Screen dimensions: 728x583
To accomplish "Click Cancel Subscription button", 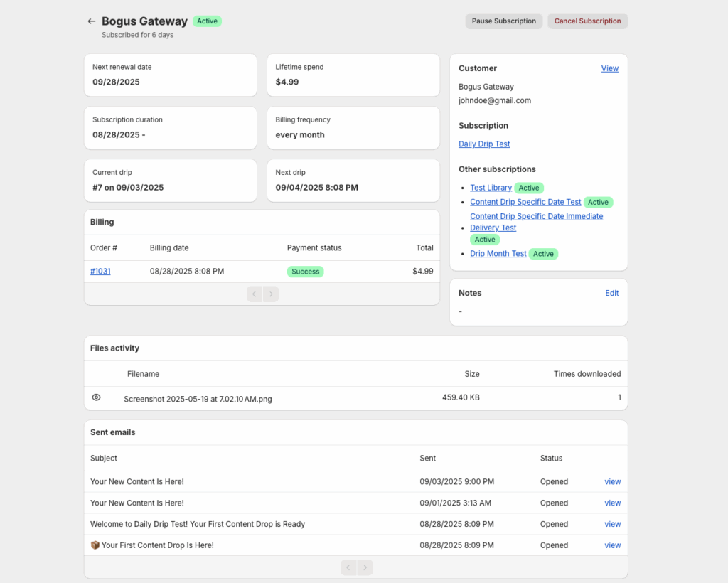I will point(587,21).
